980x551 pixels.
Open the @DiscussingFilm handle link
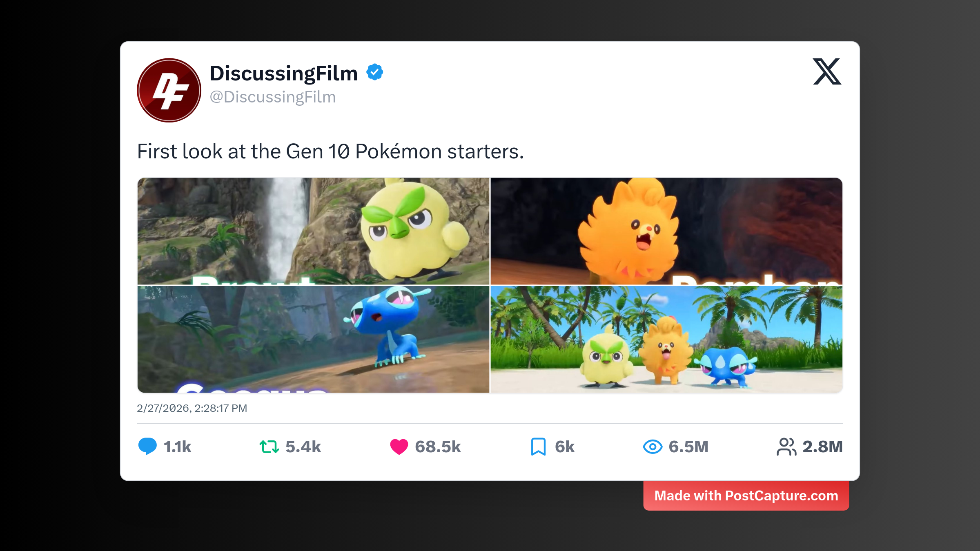tap(272, 97)
